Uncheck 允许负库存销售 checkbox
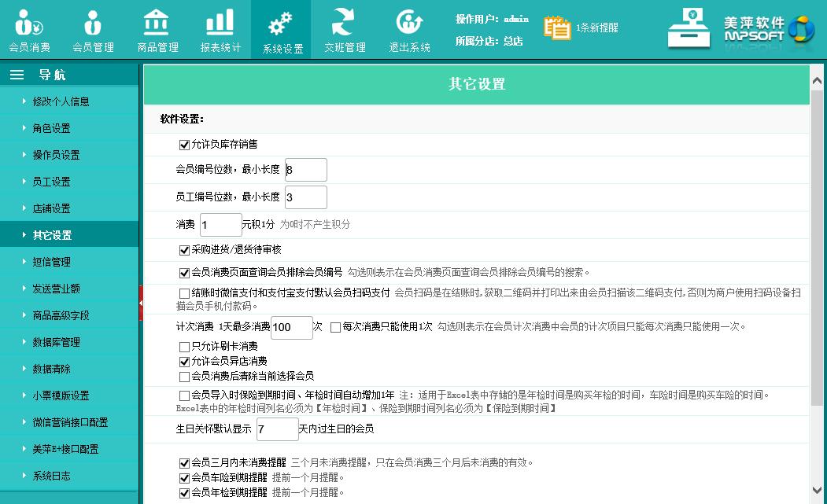 pyautogui.click(x=185, y=145)
